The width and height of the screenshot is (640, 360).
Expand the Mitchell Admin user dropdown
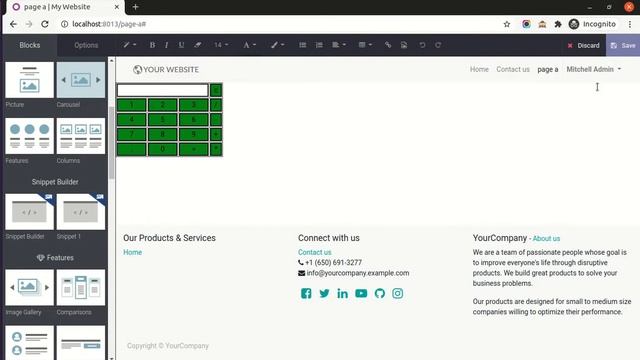pyautogui.click(x=593, y=69)
